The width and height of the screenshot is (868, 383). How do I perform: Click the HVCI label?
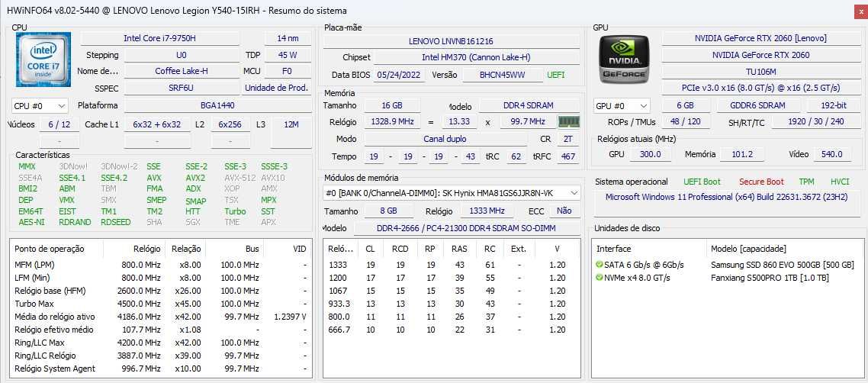[x=840, y=182]
